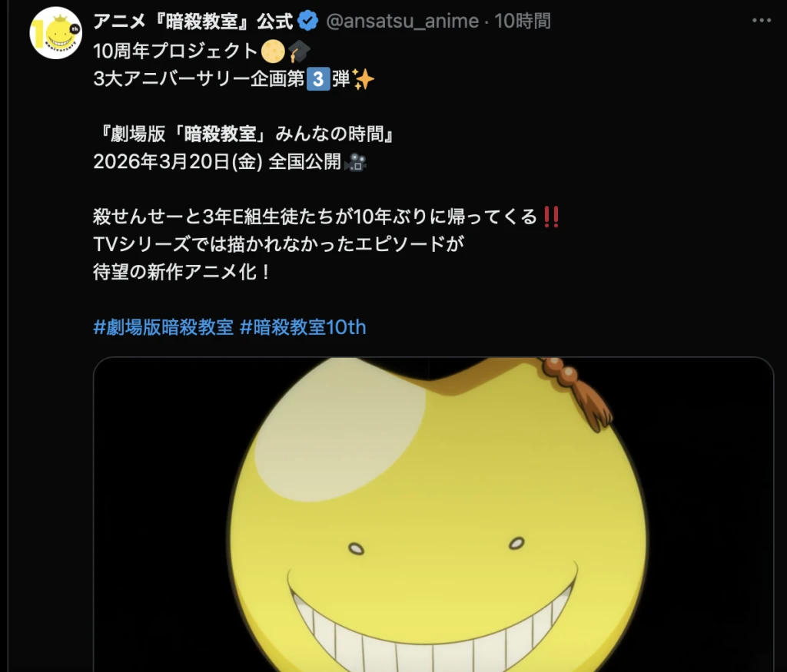Click the blue verified badge icon
Viewport: 787px width, 672px height.
pyautogui.click(x=307, y=21)
